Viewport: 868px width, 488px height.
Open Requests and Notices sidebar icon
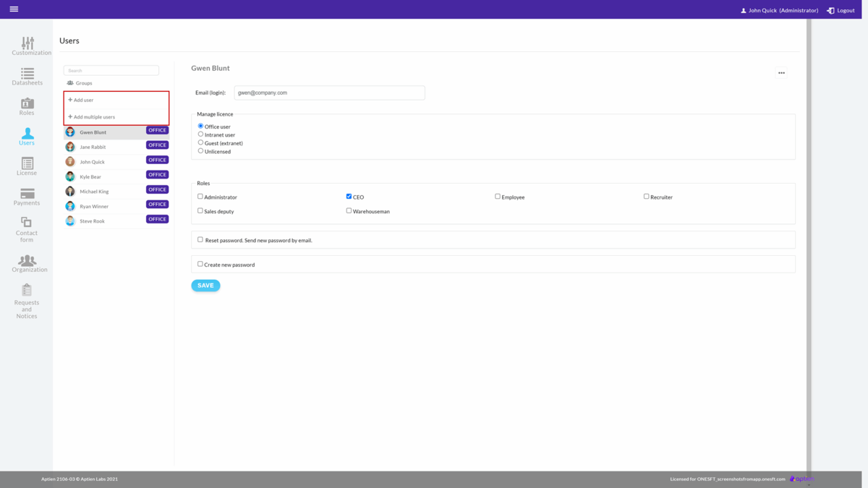[27, 290]
